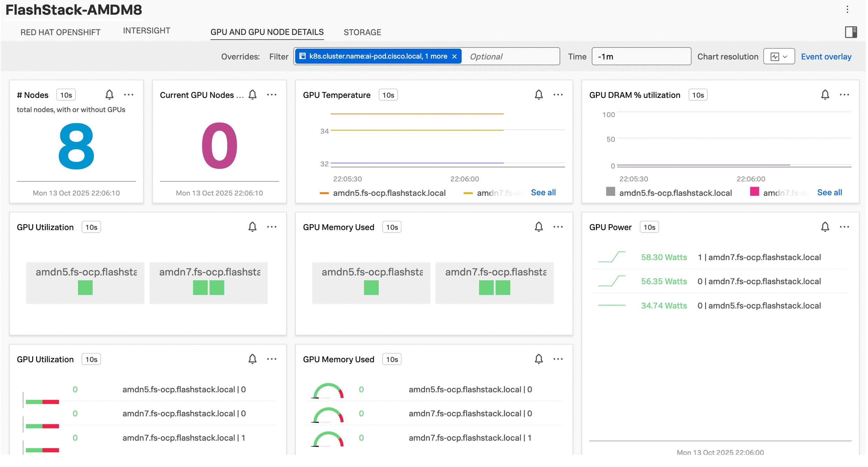Toggle amdn5 series in GPU Temperature legend
Image resolution: width=868 pixels, height=467 pixels.
click(389, 193)
